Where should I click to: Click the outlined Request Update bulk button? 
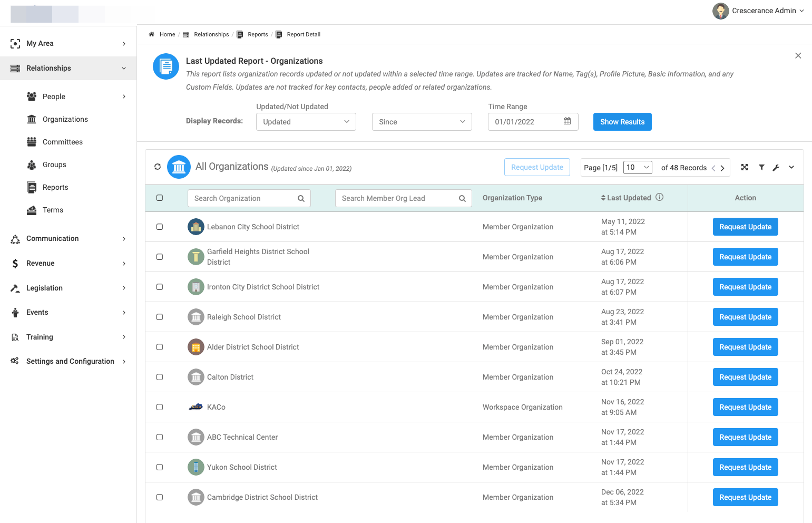click(537, 167)
